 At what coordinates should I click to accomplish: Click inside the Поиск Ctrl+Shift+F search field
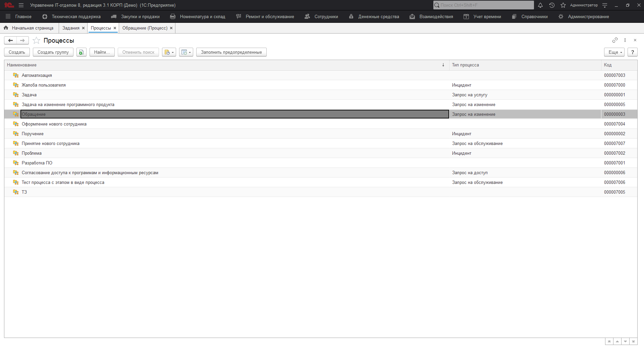[480, 5]
